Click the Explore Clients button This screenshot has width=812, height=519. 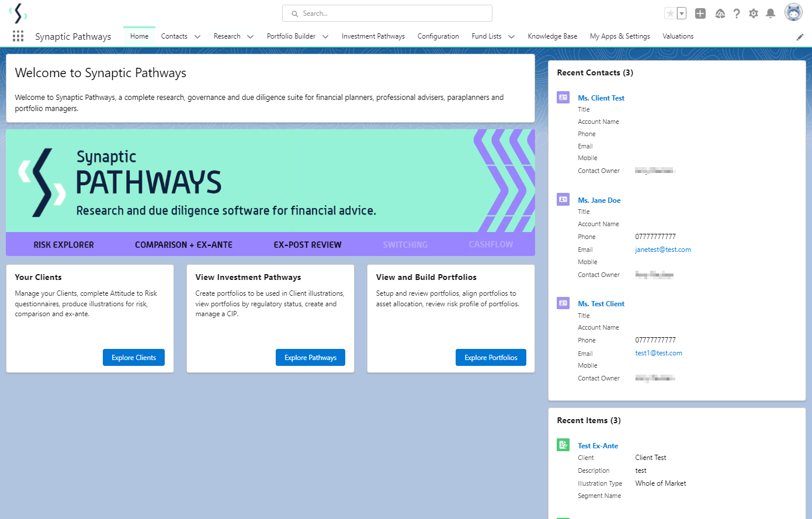point(134,358)
